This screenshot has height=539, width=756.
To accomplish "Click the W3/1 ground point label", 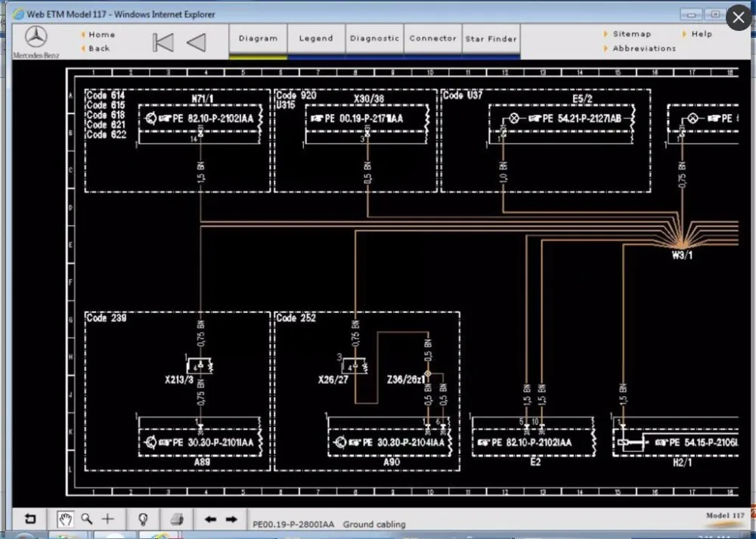I will (x=682, y=255).
